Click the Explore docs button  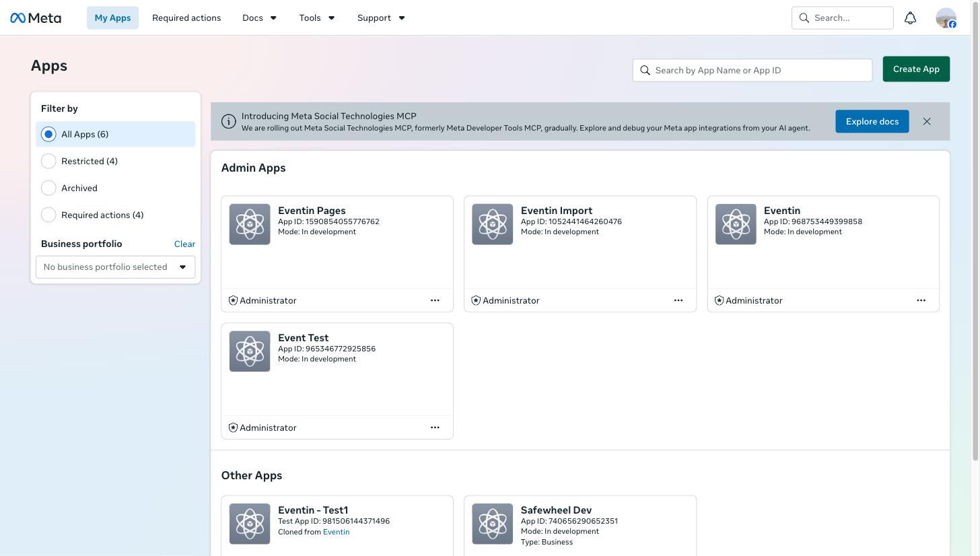[x=872, y=122]
